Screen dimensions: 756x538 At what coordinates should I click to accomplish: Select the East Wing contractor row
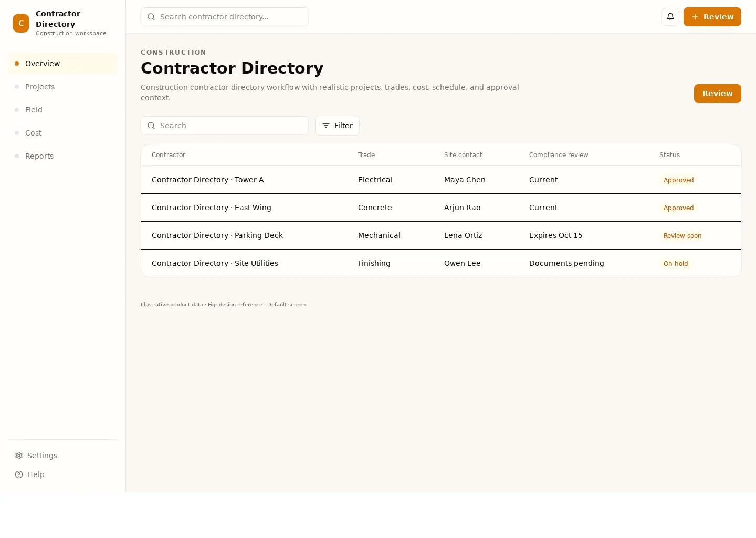coord(441,208)
